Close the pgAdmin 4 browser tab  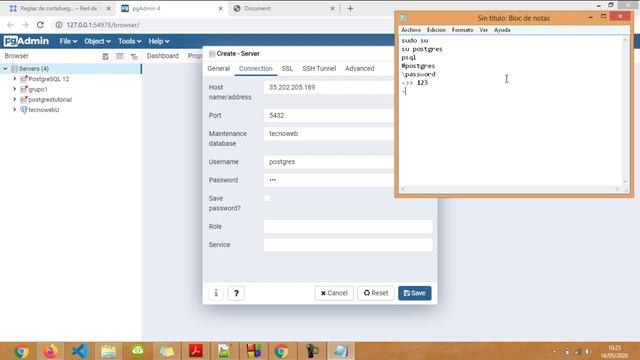click(220, 8)
